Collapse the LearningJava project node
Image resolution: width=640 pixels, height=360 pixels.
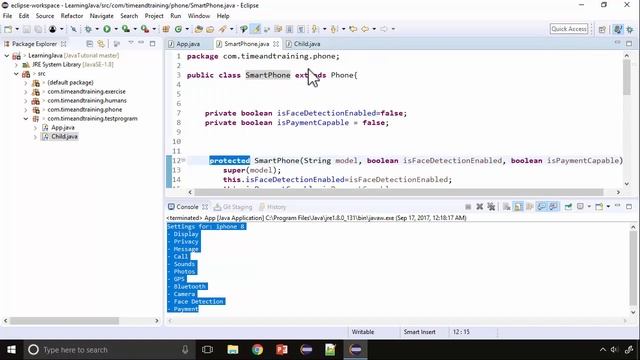(x=7, y=56)
